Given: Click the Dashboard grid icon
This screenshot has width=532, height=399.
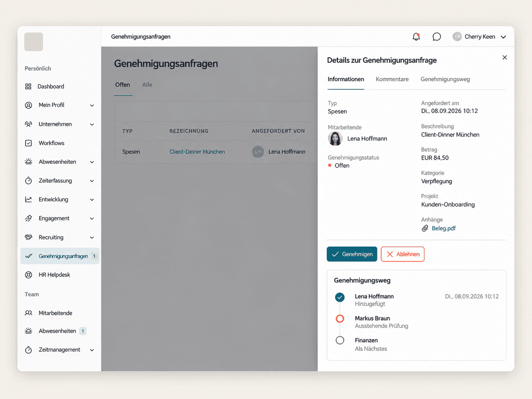Looking at the screenshot, I should 28,87.
